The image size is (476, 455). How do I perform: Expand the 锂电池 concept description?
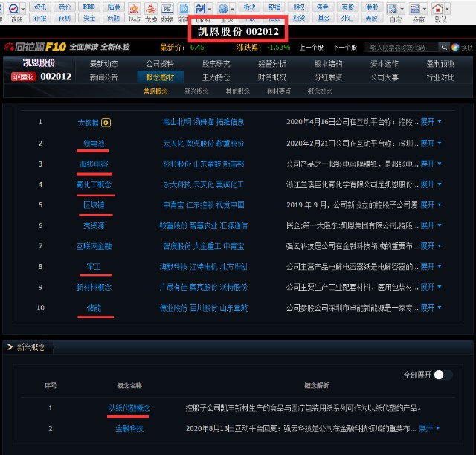pyautogui.click(x=431, y=143)
